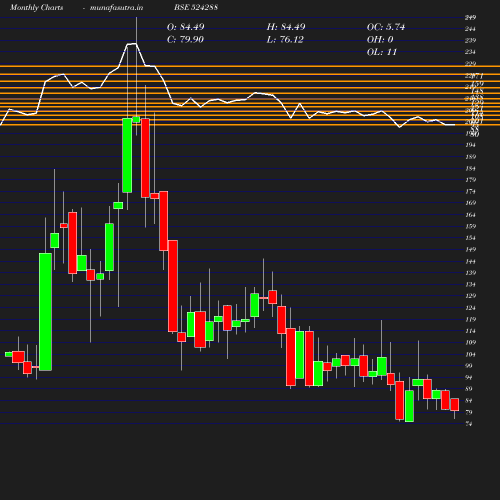Click the 119 price axis label
Screen dimensions: 500x500
point(470,319)
